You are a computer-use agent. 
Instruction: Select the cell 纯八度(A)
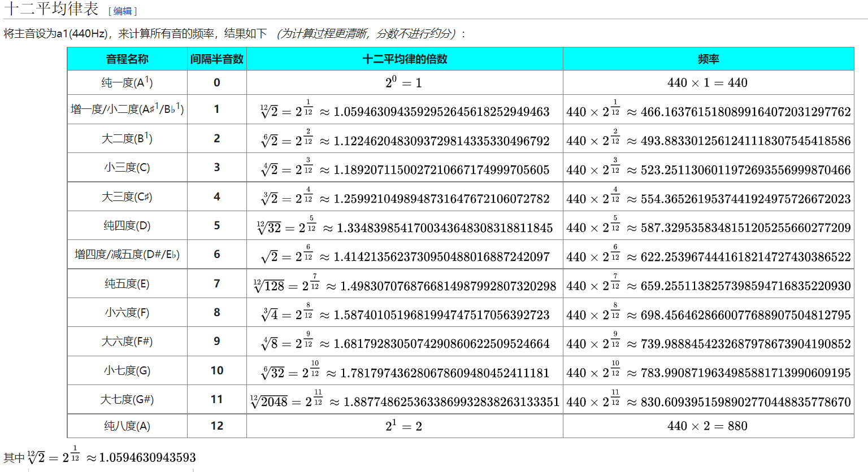pos(127,426)
